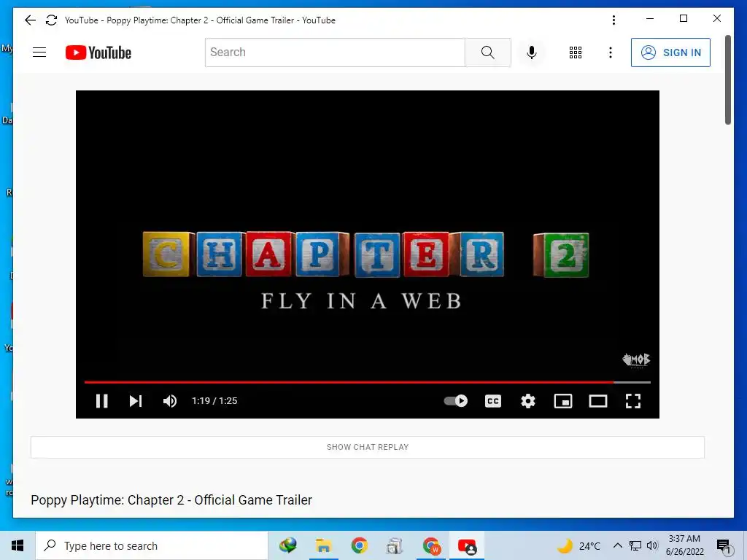747x560 pixels.
Task: Open YouTube hamburger guide menu
Action: coord(39,52)
